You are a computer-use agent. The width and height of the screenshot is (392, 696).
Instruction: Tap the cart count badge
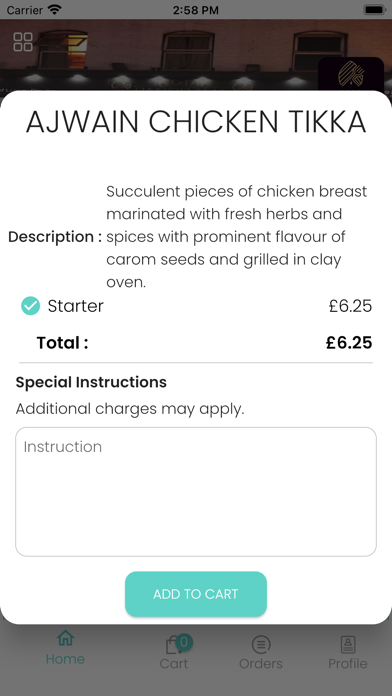[184, 642]
